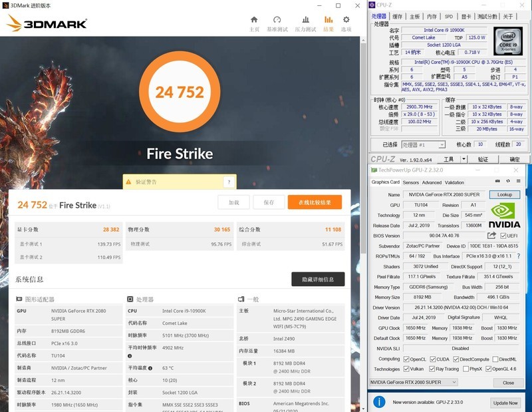Toggle the CUDA checkbox

click(433, 359)
